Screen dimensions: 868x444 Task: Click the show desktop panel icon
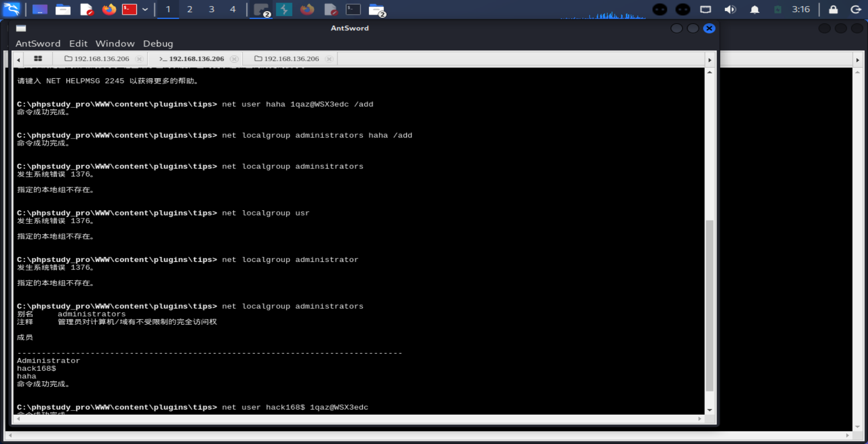pyautogui.click(x=40, y=9)
